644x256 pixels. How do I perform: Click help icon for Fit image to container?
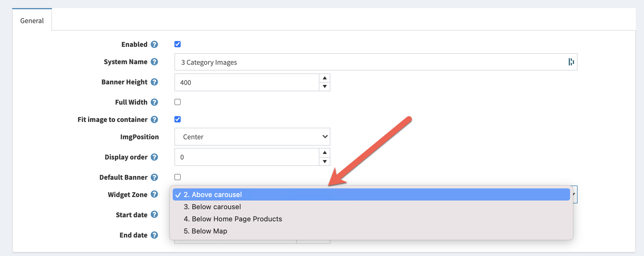[155, 120]
